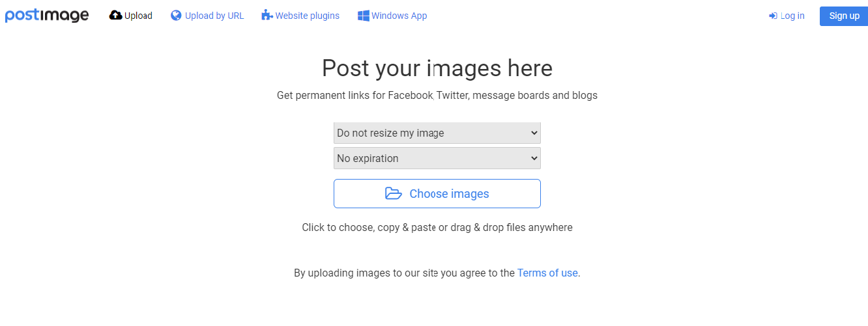Open the Windows App page
This screenshot has height=326, width=868.
coord(399,16)
